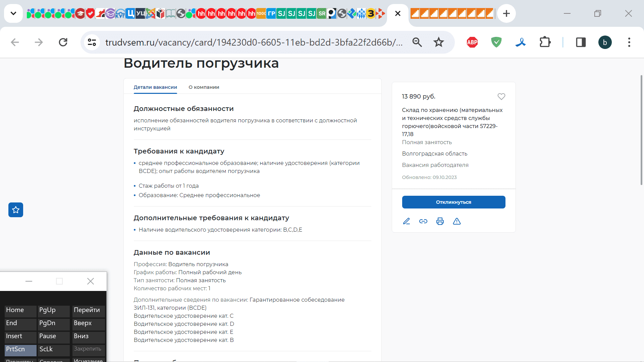Screen dimensions: 644x362
Task: Bookmark this page with star icon
Action: 438,42
